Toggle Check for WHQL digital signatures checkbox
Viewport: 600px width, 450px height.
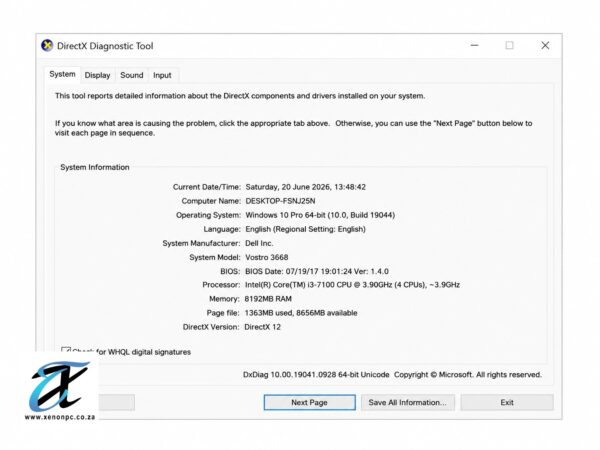66,350
